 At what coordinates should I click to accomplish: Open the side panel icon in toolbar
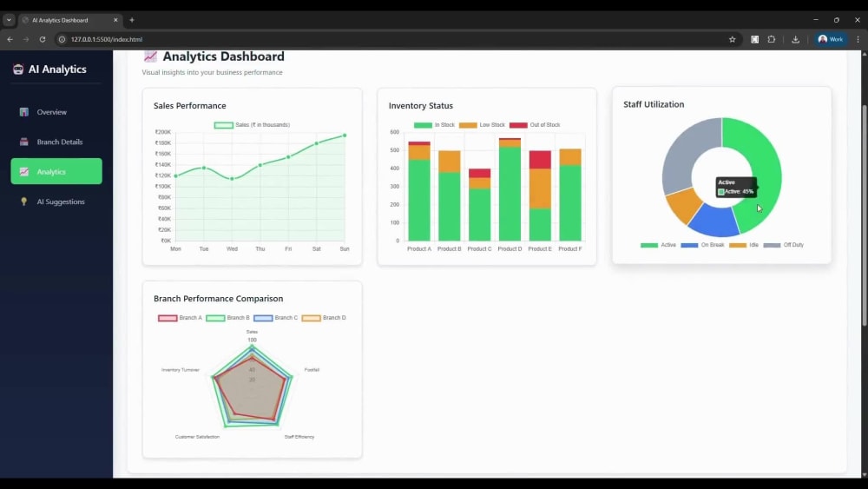click(754, 39)
